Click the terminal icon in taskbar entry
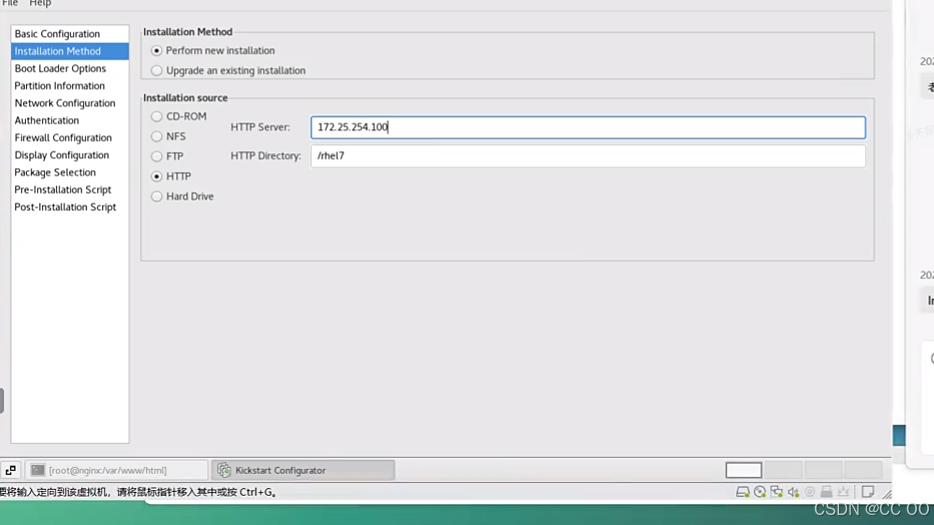Screen dimensions: 934x525 pos(38,470)
